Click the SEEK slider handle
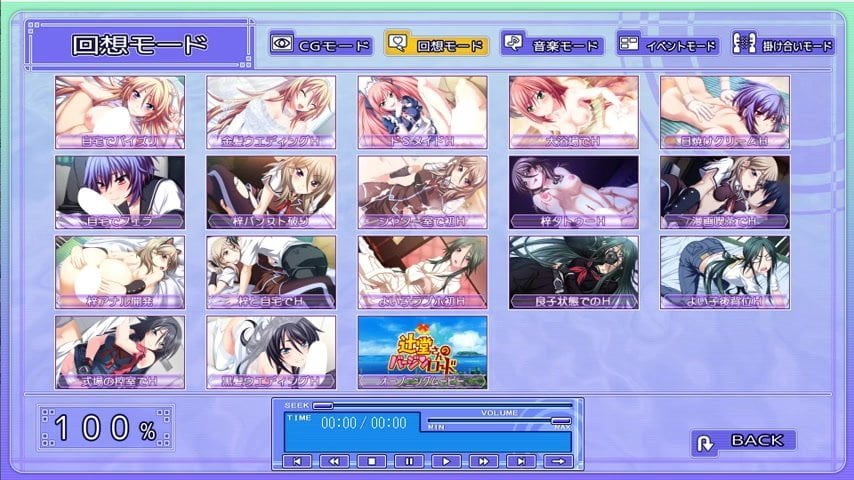 click(x=323, y=406)
